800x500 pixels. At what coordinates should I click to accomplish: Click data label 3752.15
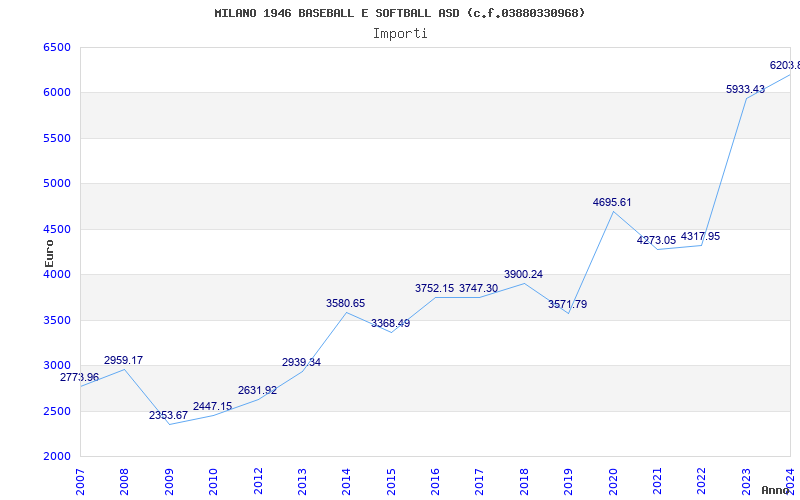tap(434, 288)
